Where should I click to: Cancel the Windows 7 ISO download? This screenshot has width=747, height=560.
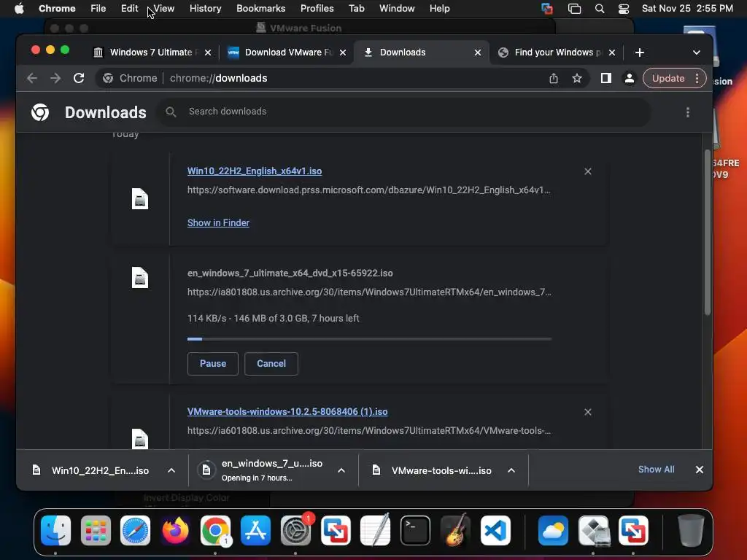coord(271,364)
